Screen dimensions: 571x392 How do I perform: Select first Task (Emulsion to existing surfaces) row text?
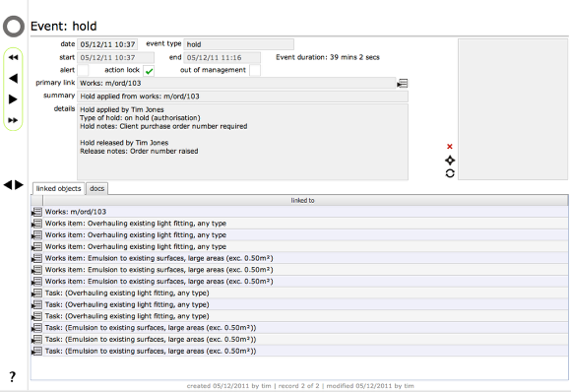tap(151, 328)
